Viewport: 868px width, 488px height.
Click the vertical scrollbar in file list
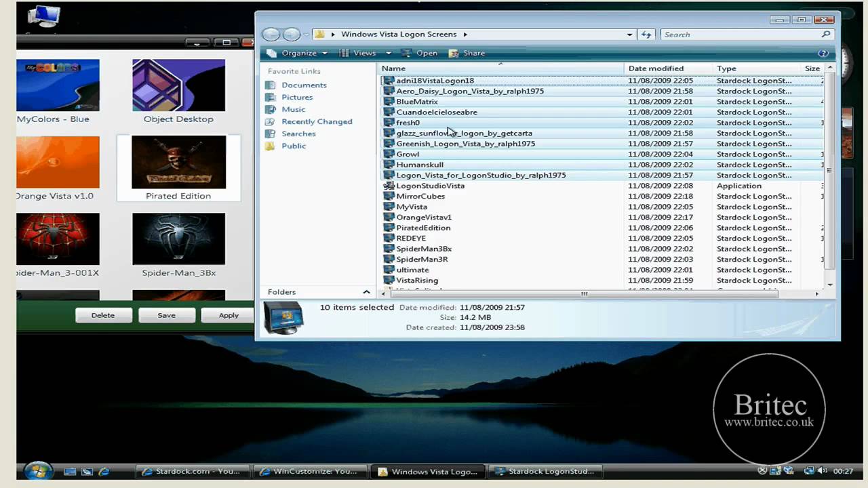[830, 169]
